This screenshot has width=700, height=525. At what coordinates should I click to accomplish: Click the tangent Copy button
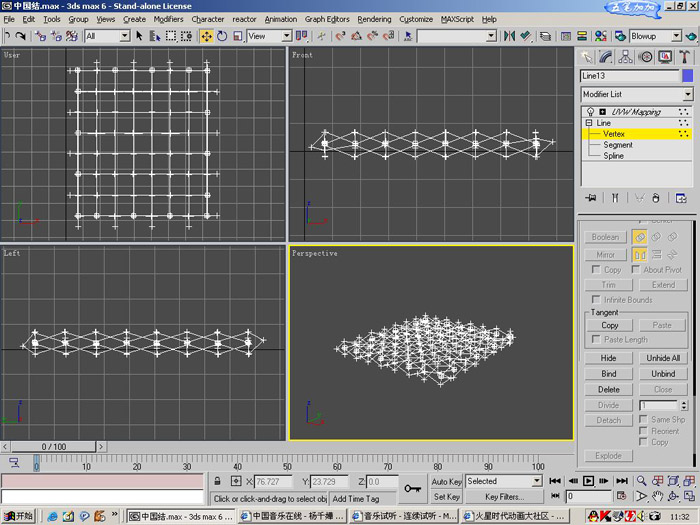[x=609, y=325]
